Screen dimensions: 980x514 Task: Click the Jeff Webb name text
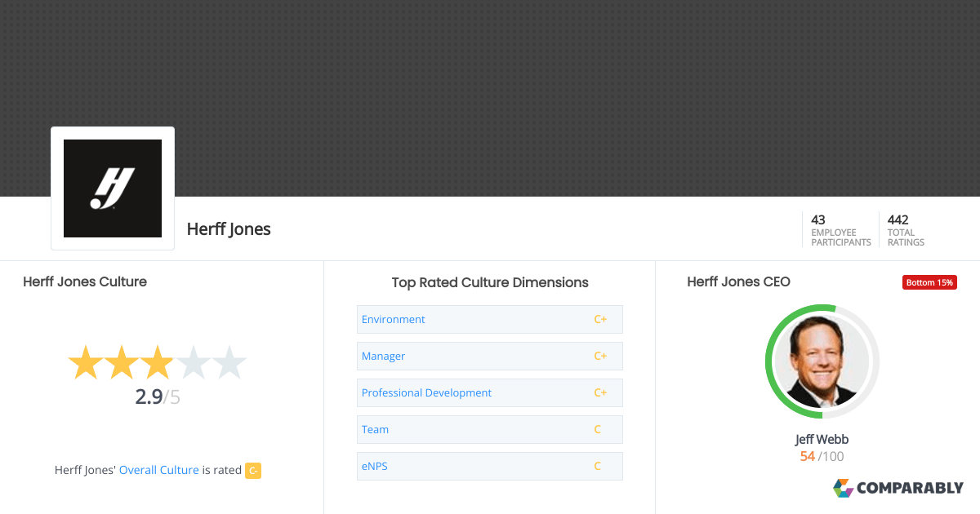(x=822, y=440)
